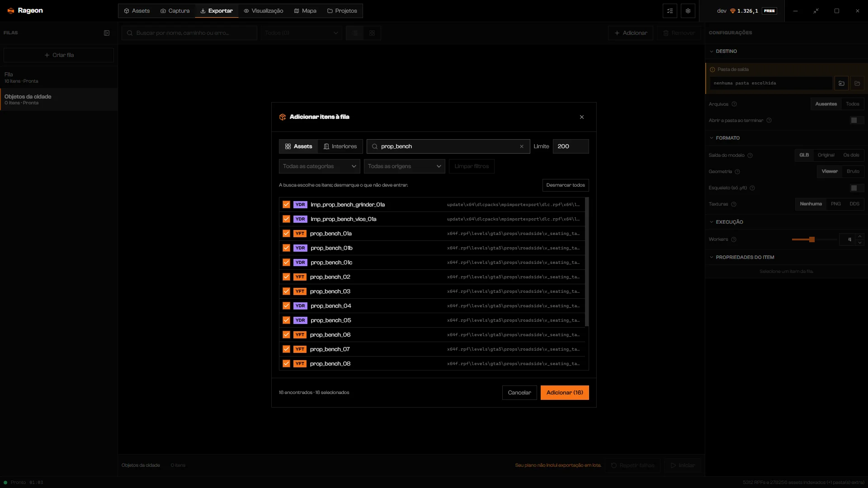Select the Objetos da cidade queue
The width and height of the screenshot is (868, 488).
click(59, 99)
